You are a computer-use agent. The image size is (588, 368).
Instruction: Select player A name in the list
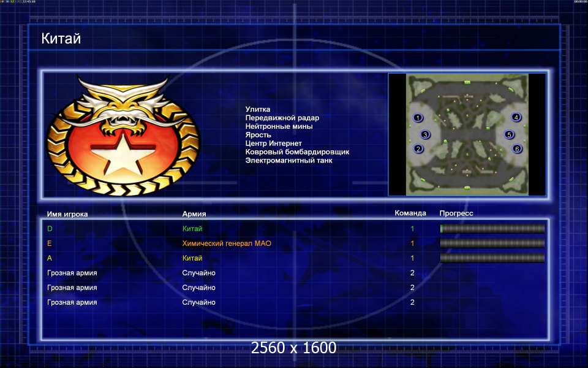pyautogui.click(x=50, y=258)
